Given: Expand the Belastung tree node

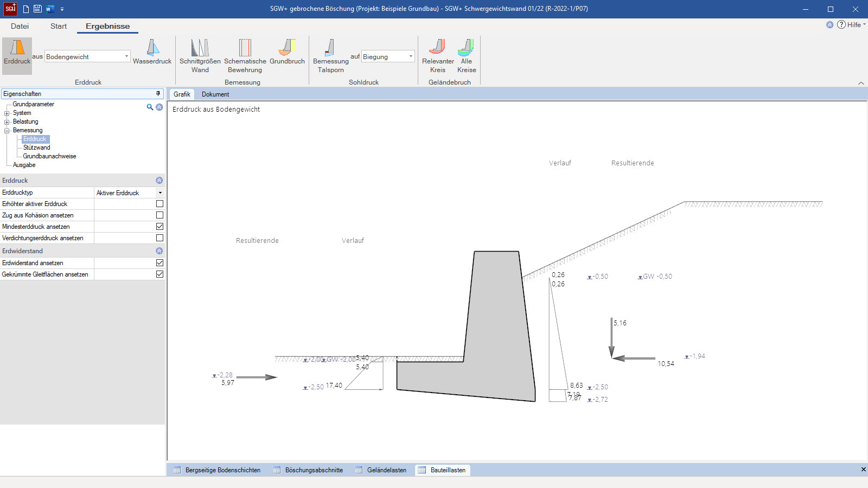Looking at the screenshot, I should tap(7, 122).
